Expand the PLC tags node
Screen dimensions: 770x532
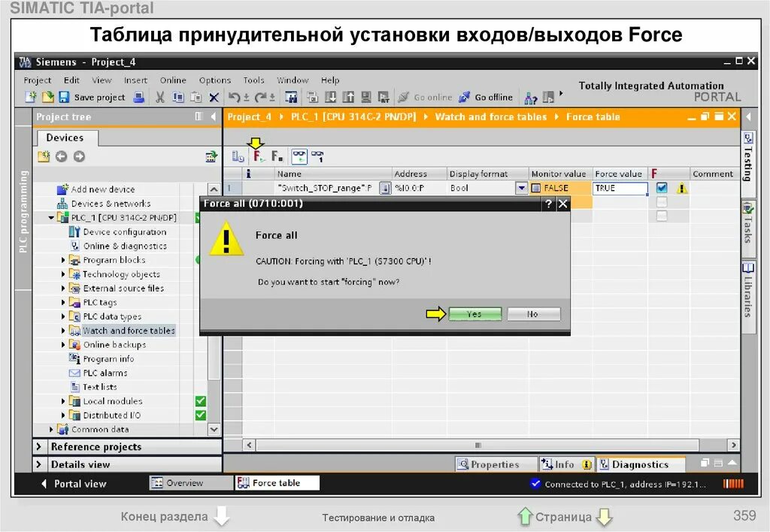[x=63, y=302]
